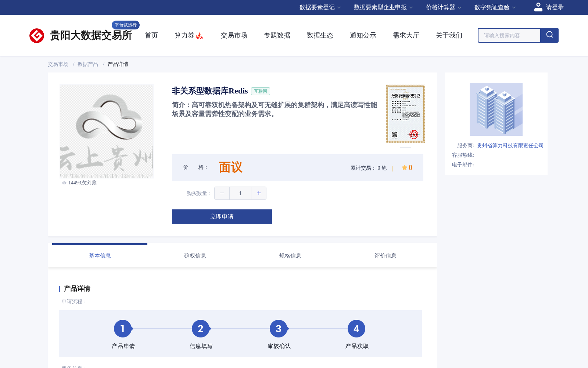Expand the 价格计算器 dropdown
Image resolution: width=588 pixels, height=368 pixels.
tap(444, 7)
